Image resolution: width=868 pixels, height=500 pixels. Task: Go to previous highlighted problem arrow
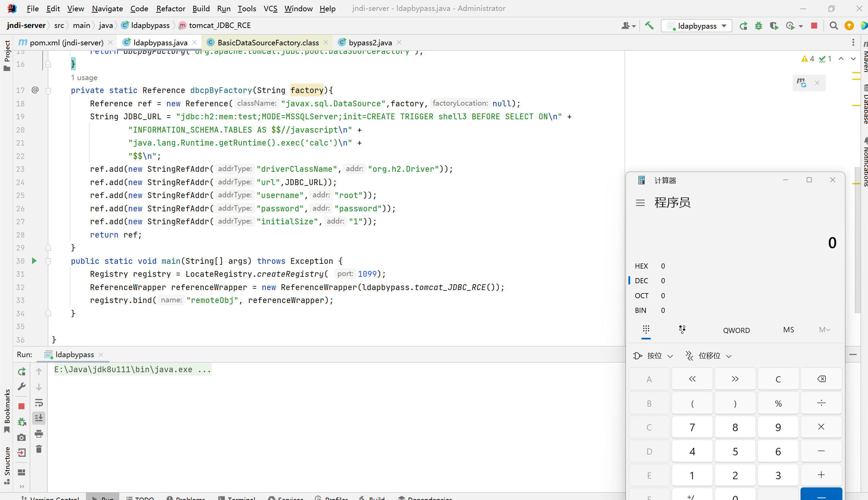tap(841, 59)
